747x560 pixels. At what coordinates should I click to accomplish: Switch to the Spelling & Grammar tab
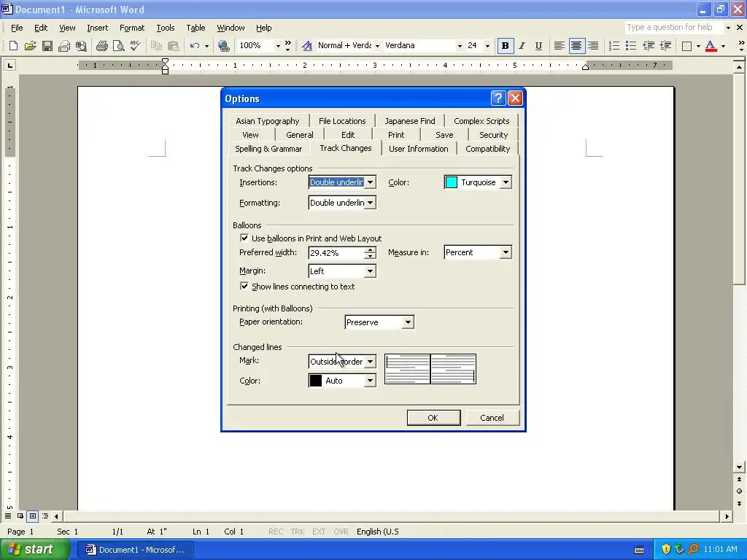268,149
